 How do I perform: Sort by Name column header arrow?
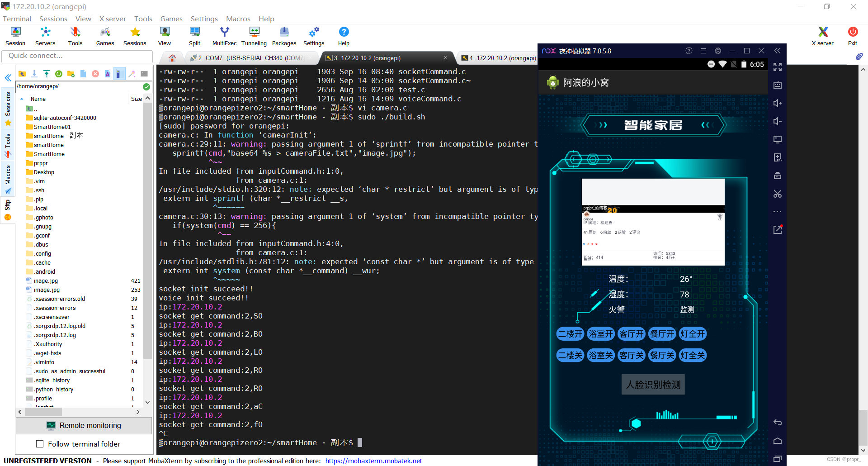[22, 99]
